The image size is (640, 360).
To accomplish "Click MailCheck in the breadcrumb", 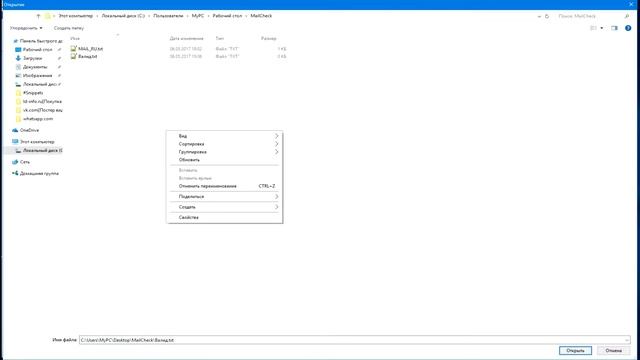I will 261,16.
